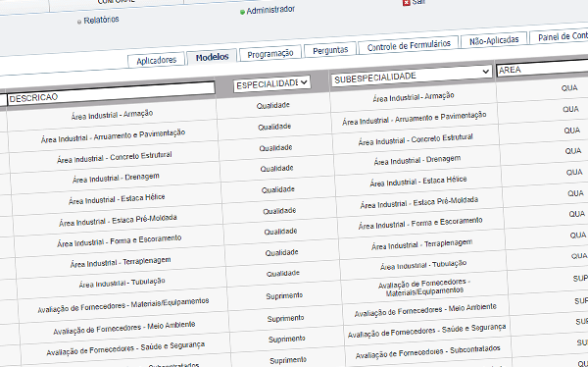Screen dimensions: 588x367
Task: Open the Painel de Controle tab
Action: pos(559,36)
